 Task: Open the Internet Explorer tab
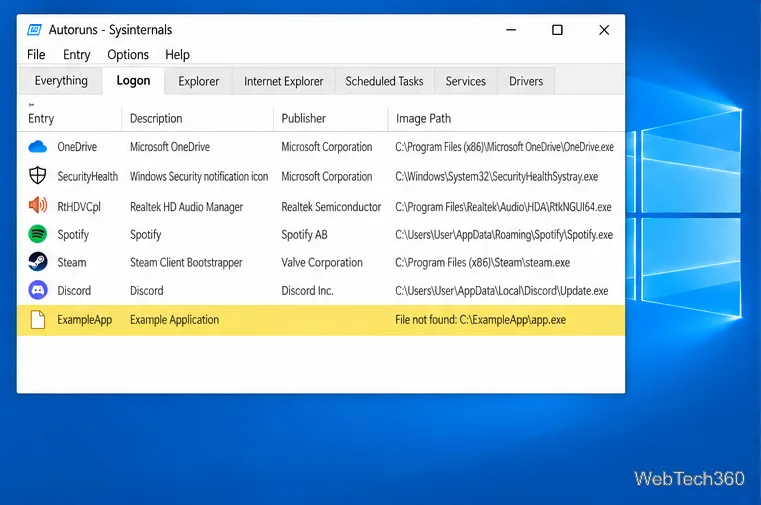[x=283, y=81]
